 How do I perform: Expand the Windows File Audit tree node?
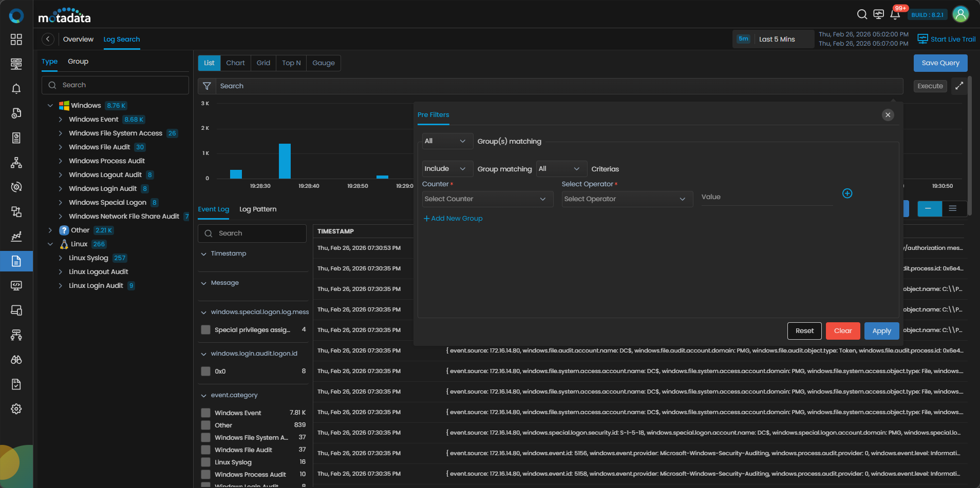pyautogui.click(x=61, y=147)
